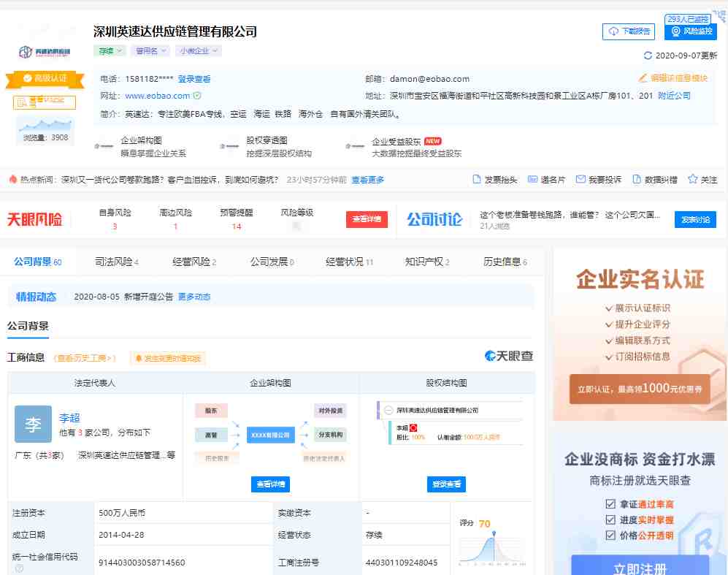This screenshot has width=728, height=575.
Task: Click the flame icon beside 热点新闻
Action: tap(13, 179)
